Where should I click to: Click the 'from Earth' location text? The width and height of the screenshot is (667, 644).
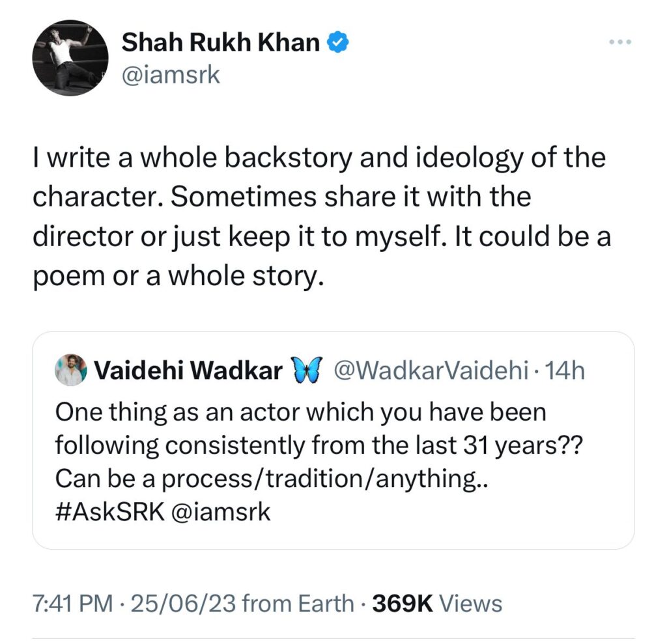pos(298,604)
